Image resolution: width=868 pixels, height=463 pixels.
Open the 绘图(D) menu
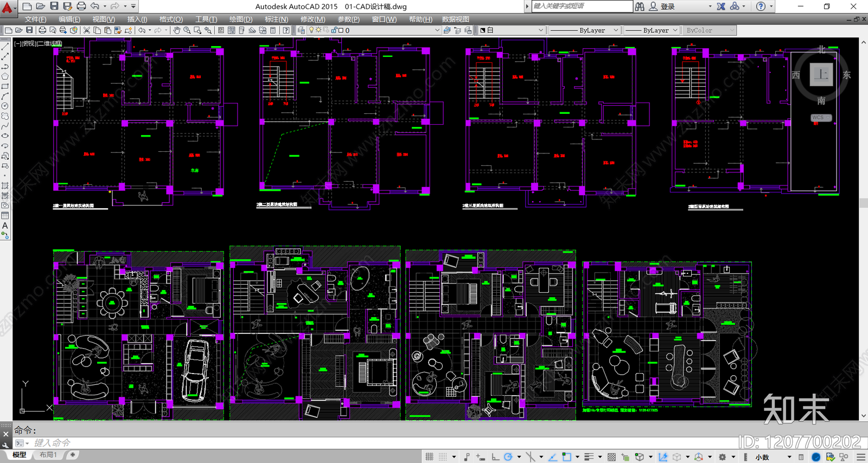click(x=240, y=19)
